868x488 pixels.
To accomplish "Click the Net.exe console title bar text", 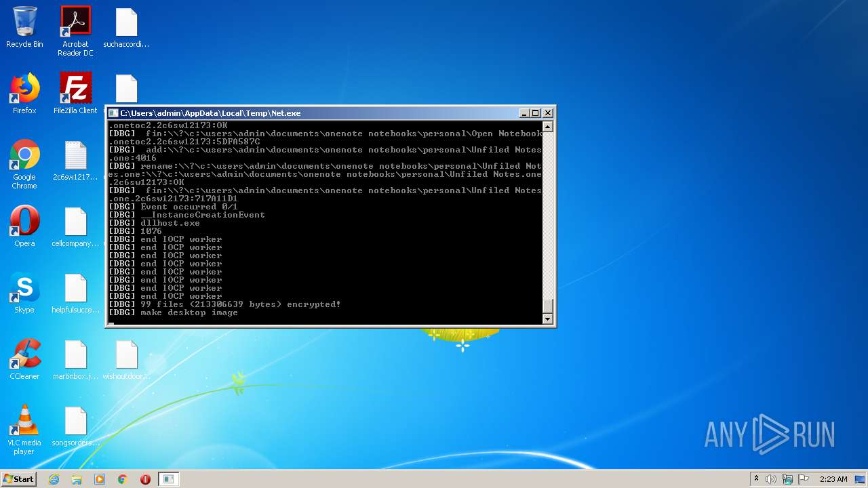I will tap(210, 113).
